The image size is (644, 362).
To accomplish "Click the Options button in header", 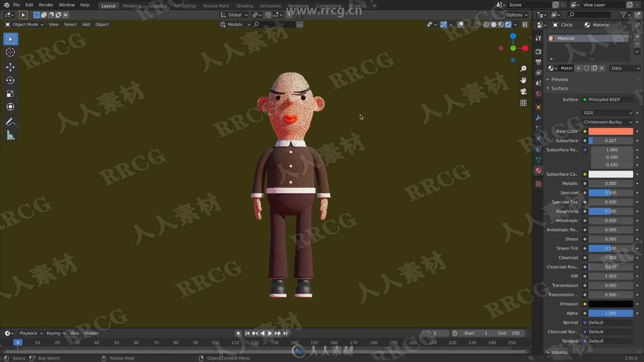I will point(517,15).
